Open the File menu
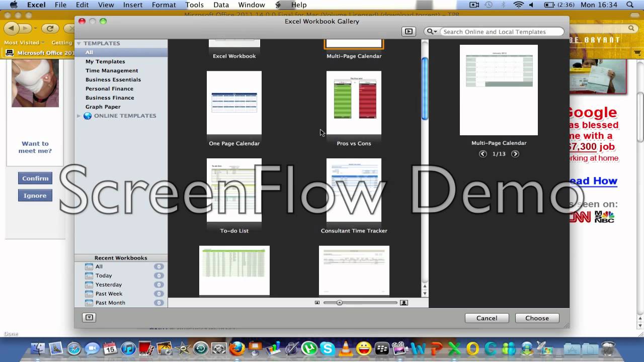This screenshot has width=644, height=362. click(x=60, y=5)
